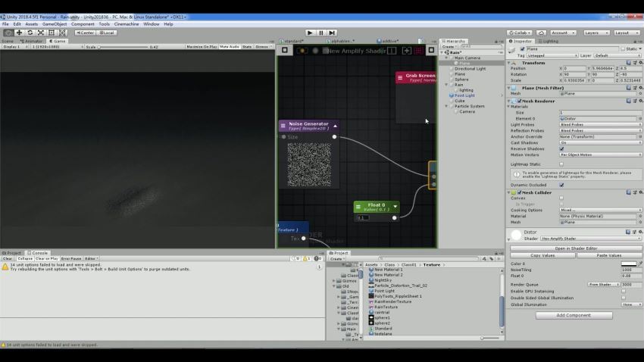
Task: Select the Scale tool in the toolbar
Action: point(40,33)
